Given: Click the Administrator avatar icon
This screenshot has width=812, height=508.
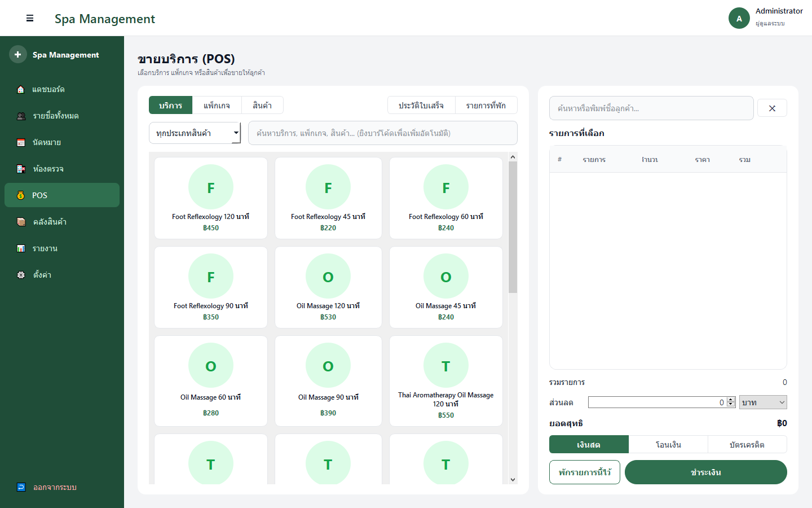Looking at the screenshot, I should 739,18.
